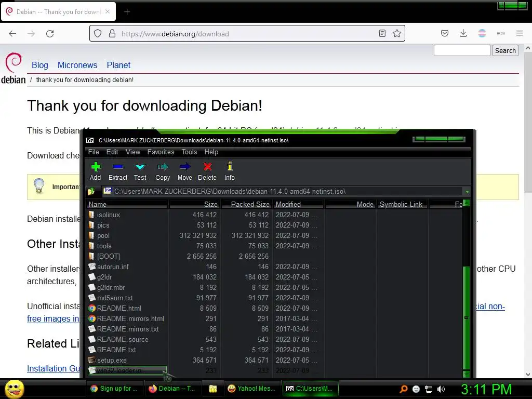Click the Copy toolbar icon

tap(163, 171)
